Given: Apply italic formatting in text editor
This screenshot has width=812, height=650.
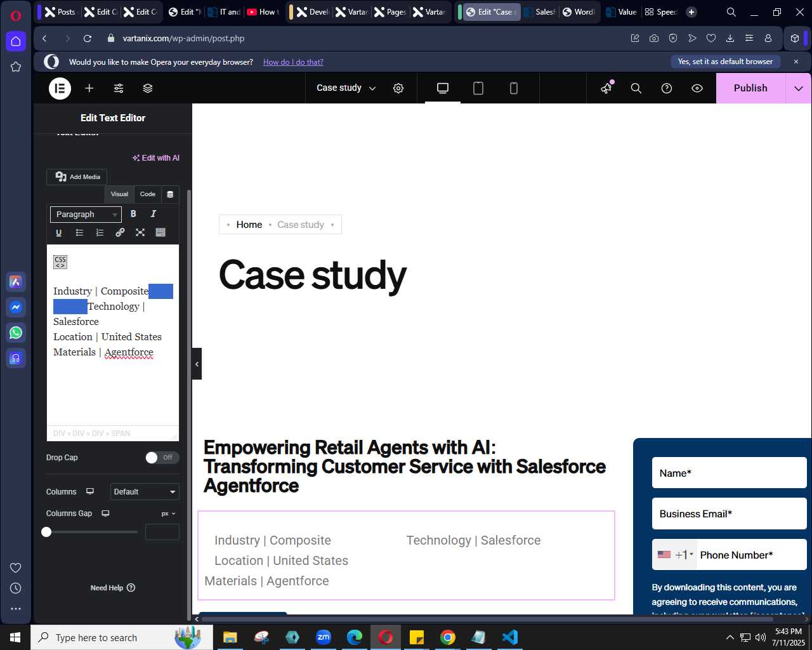Looking at the screenshot, I should (153, 214).
